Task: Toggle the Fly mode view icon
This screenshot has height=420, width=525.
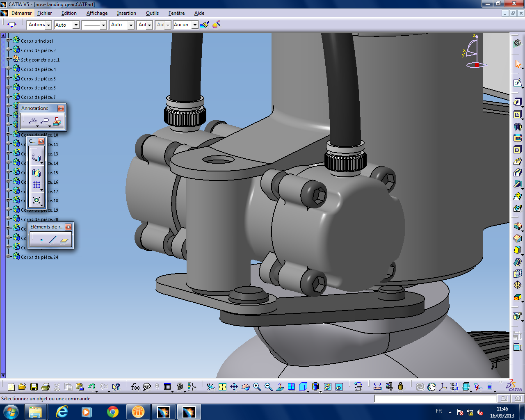Action: (211, 387)
